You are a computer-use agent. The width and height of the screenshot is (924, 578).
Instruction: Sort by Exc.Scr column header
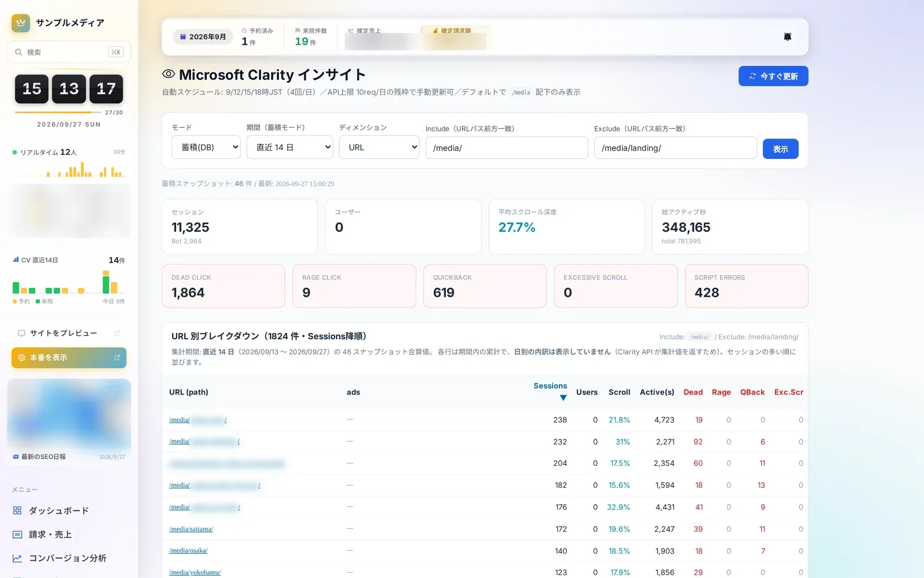point(789,392)
